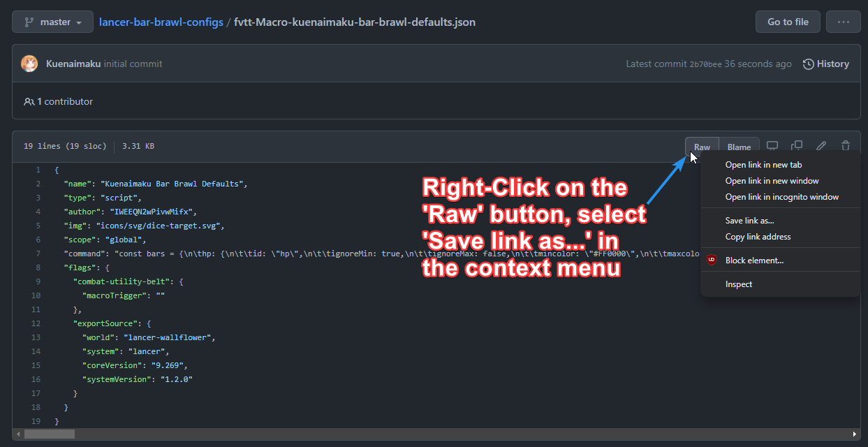The image size is (868, 447).
Task: Click the git branch icon on master
Action: coord(29,22)
